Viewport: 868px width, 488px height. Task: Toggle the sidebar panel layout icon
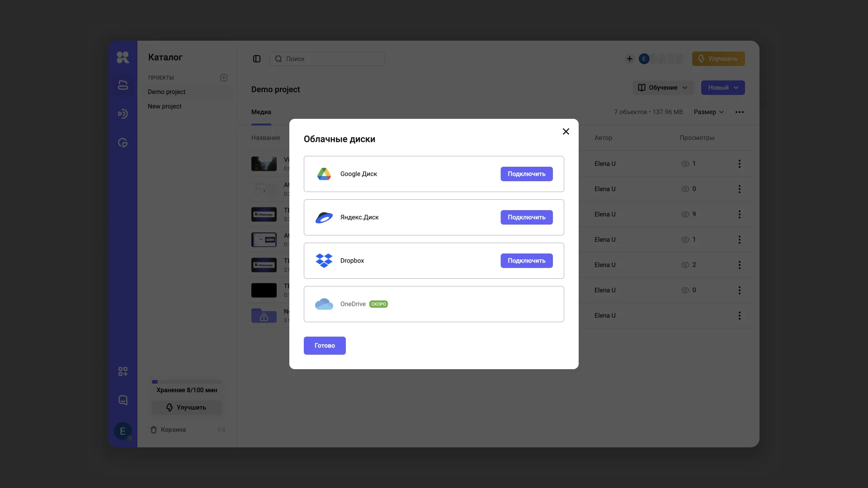point(257,59)
